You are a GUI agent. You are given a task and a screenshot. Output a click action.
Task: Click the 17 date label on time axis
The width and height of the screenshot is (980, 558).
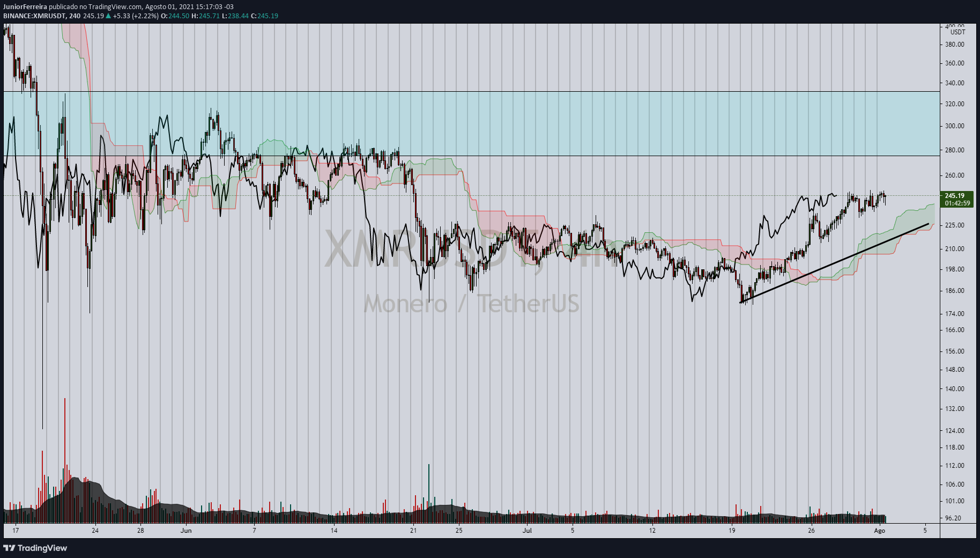click(16, 531)
